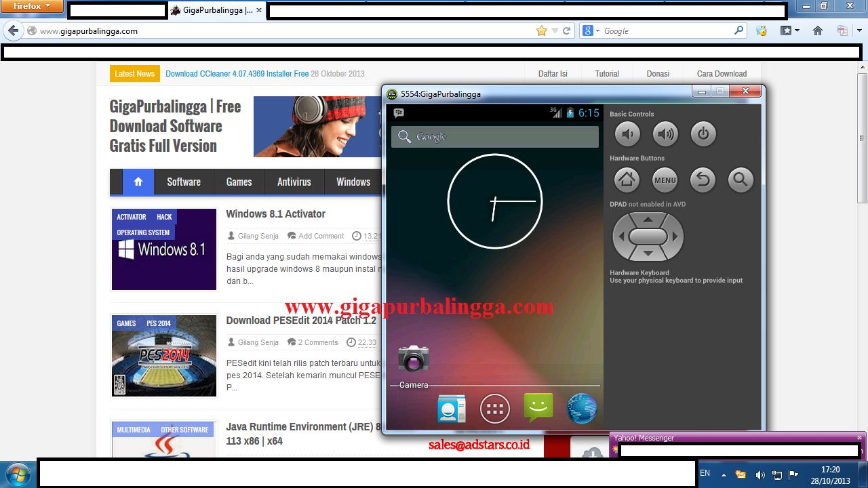Image resolution: width=868 pixels, height=488 pixels.
Task: Open the Firefox bookmarks menu button
Action: [789, 30]
